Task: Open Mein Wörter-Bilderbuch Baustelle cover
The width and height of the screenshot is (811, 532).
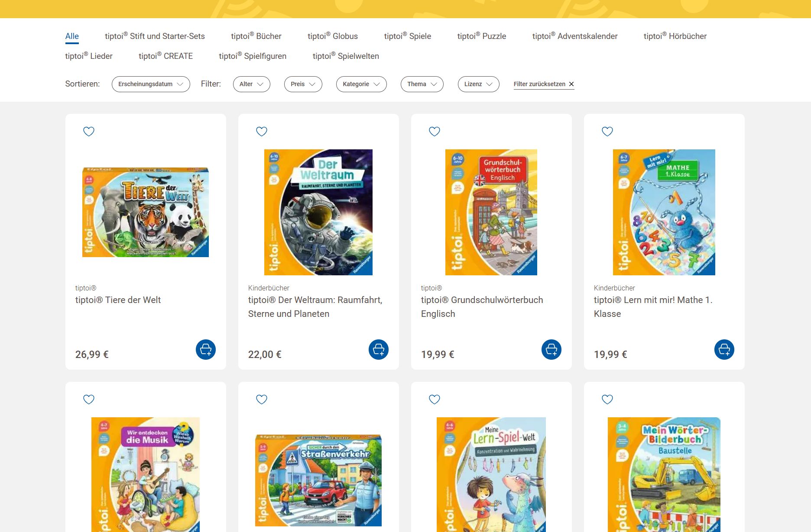Action: (664, 474)
